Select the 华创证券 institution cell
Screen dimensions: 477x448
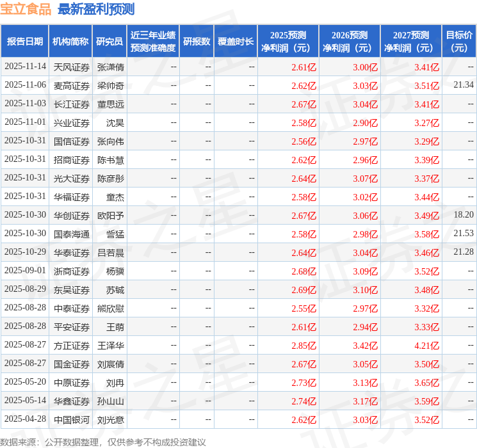[72, 216]
